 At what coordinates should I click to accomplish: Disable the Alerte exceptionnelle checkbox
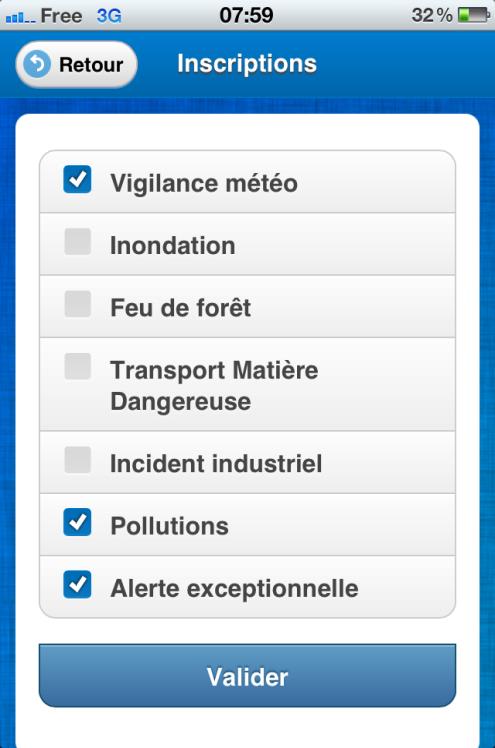click(x=77, y=584)
